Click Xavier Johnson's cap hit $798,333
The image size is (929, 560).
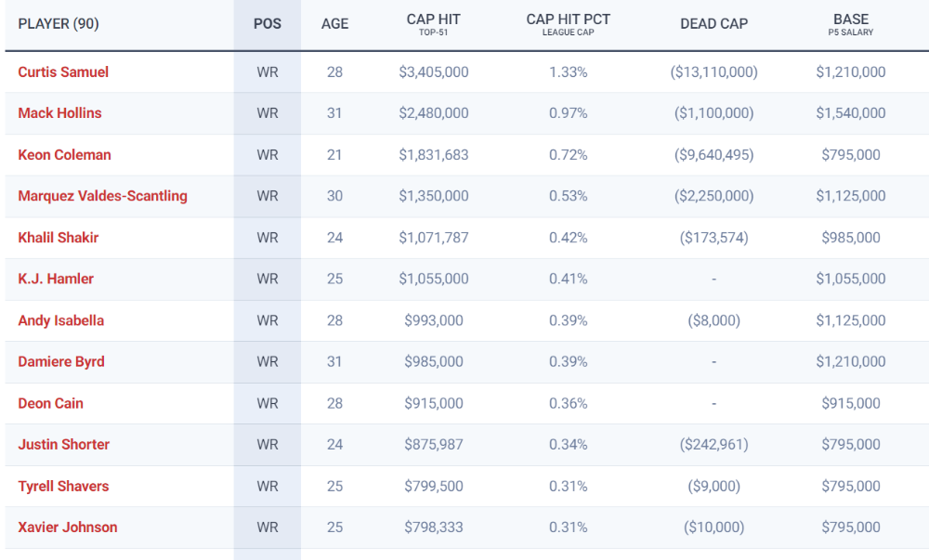pyautogui.click(x=433, y=527)
